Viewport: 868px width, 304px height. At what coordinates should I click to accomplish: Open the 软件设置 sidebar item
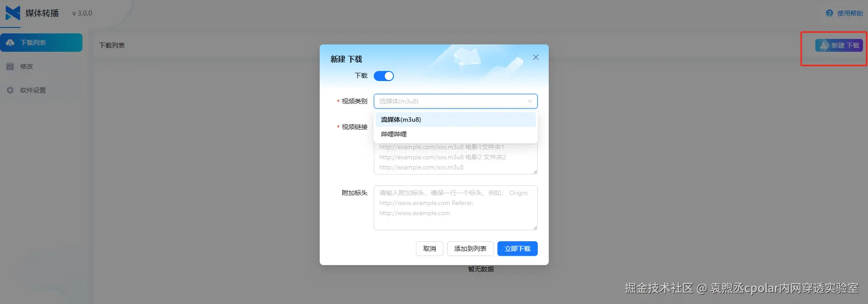[x=41, y=90]
